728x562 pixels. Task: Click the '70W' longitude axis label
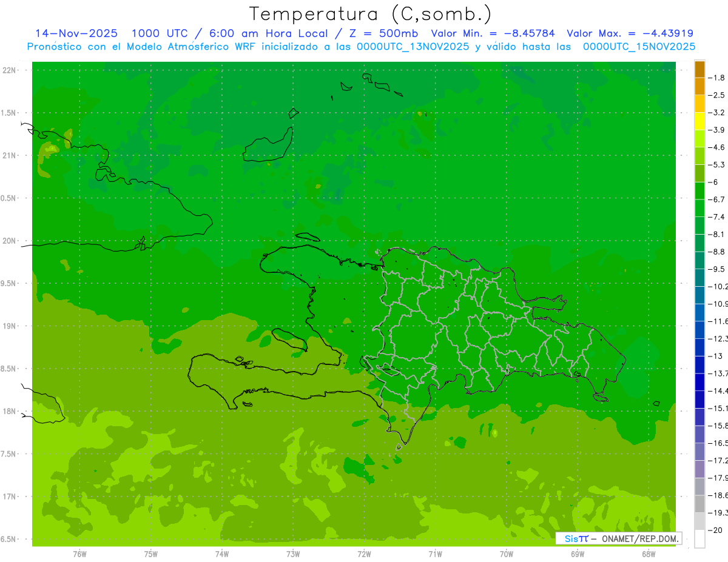(507, 554)
